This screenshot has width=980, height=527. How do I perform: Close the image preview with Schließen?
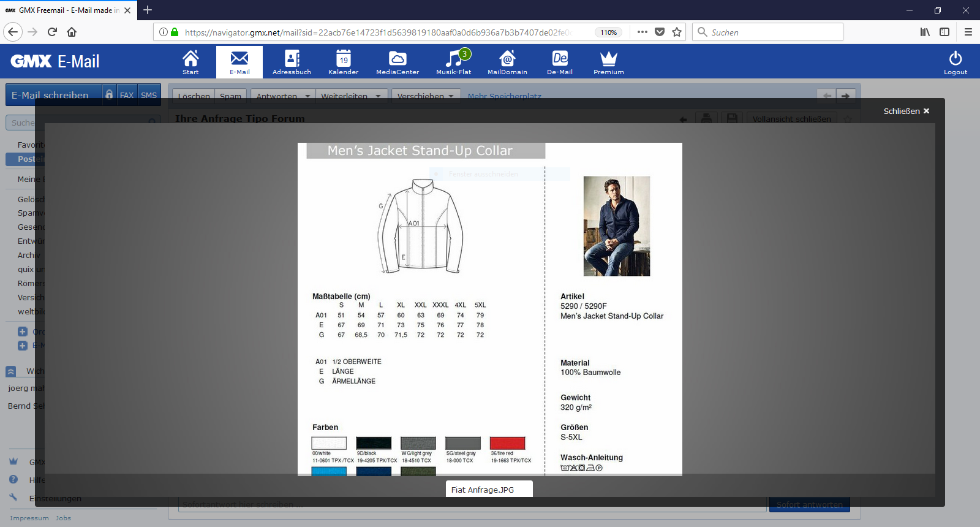906,111
